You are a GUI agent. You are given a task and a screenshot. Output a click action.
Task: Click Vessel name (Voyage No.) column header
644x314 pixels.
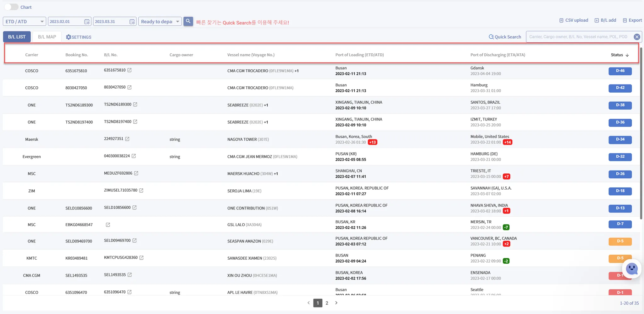pos(251,55)
